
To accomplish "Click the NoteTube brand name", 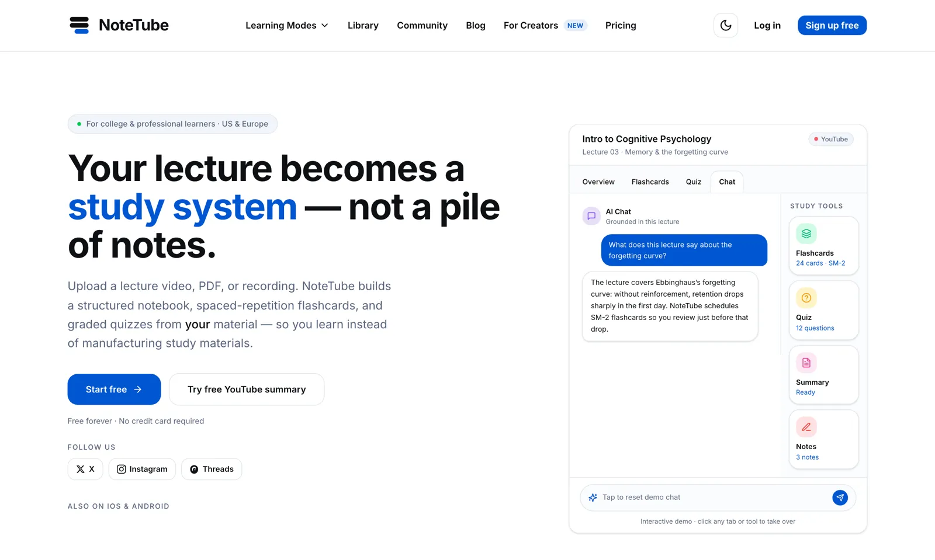I will pyautogui.click(x=134, y=25).
